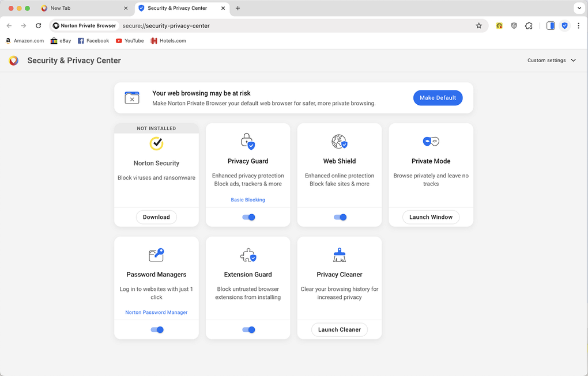Viewport: 588px width, 376px height.
Task: Switch to the New Tab tab
Action: pos(81,9)
